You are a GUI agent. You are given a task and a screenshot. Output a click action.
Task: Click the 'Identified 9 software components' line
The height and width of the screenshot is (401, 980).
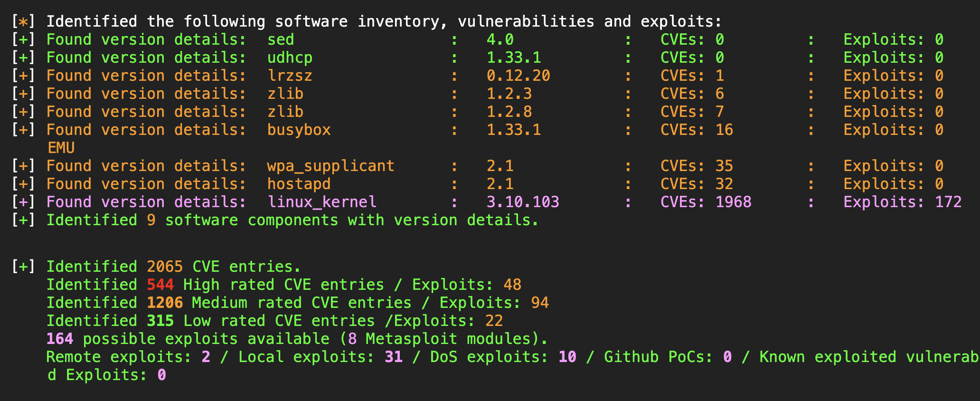coord(292,220)
